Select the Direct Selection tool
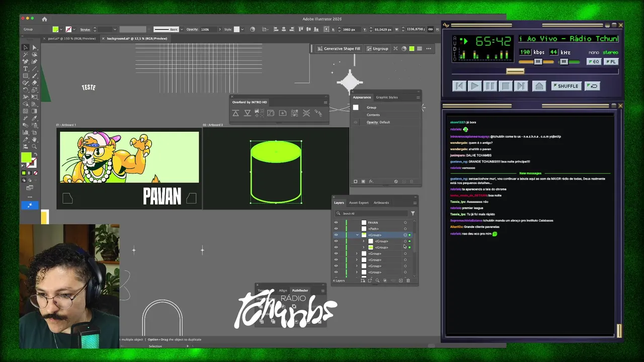 click(x=34, y=47)
